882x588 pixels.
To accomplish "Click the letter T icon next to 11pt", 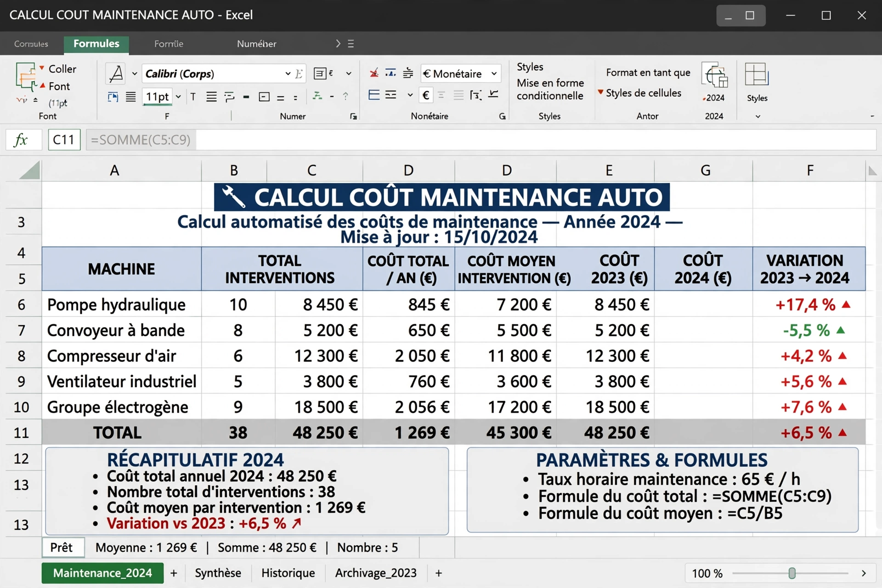I will [193, 97].
